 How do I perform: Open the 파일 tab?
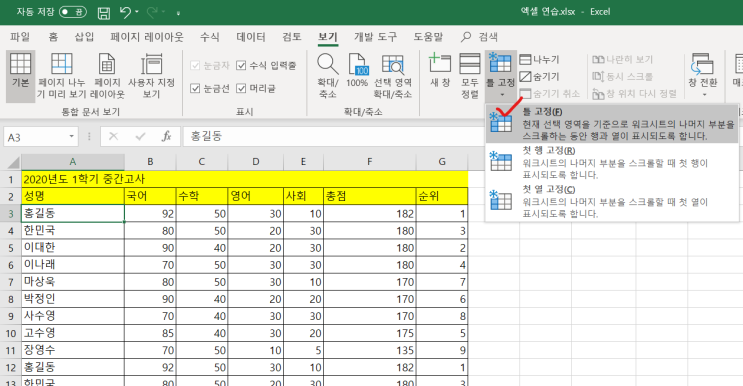click(20, 36)
